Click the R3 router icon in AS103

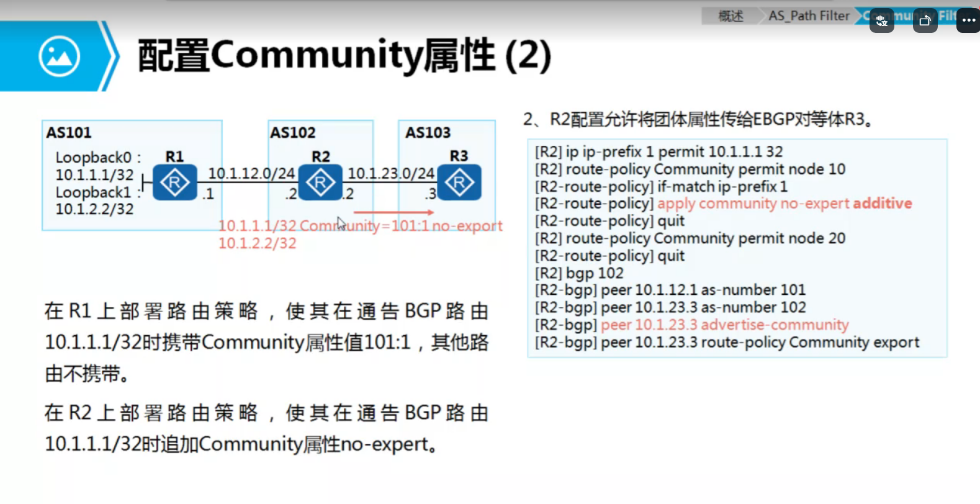click(x=459, y=182)
